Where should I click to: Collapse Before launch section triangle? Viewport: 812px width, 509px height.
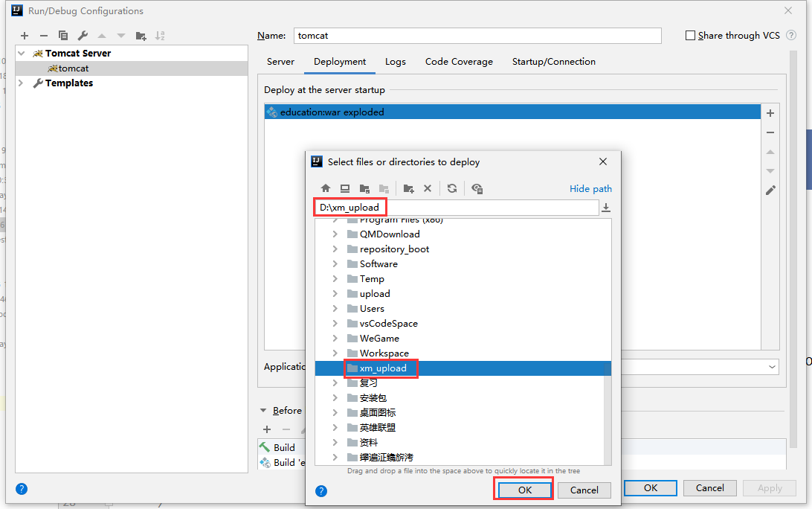click(x=263, y=411)
